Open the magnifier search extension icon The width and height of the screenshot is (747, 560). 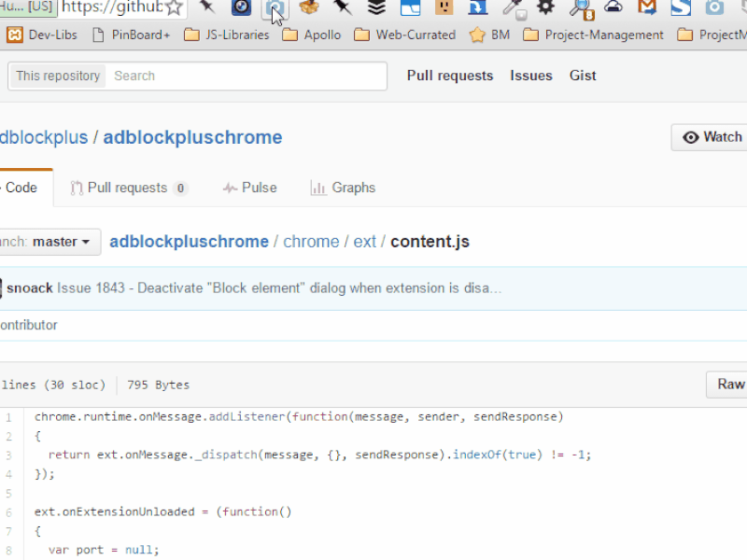pyautogui.click(x=579, y=8)
